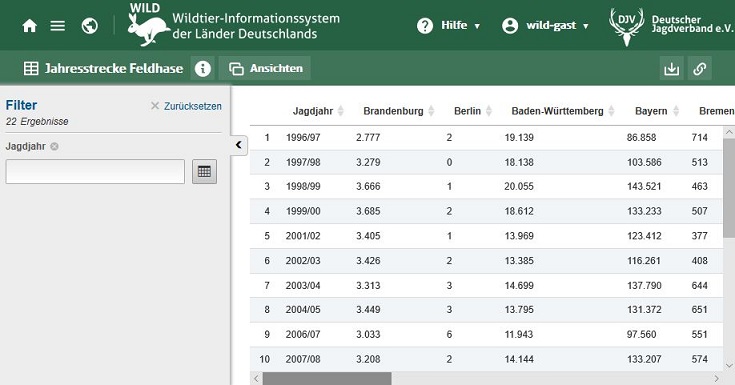Focus the Jagdjahr filter input
735x385 pixels.
(95, 172)
